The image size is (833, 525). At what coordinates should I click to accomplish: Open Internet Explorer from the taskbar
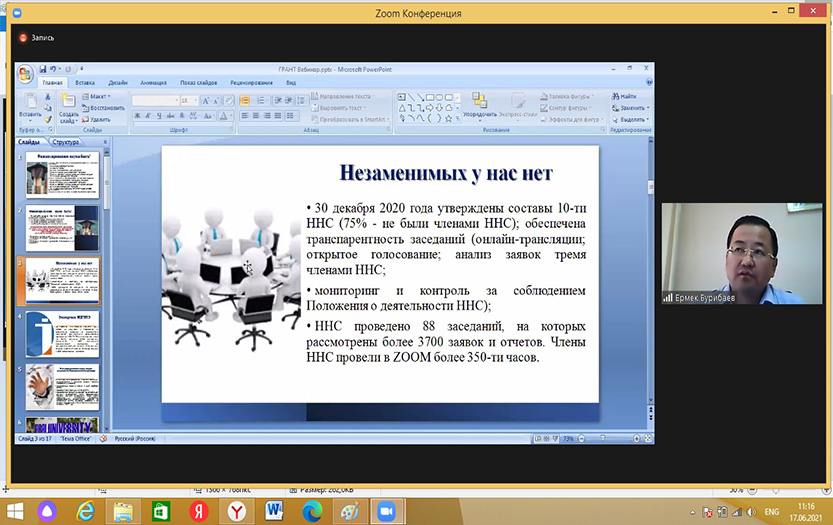(84, 510)
